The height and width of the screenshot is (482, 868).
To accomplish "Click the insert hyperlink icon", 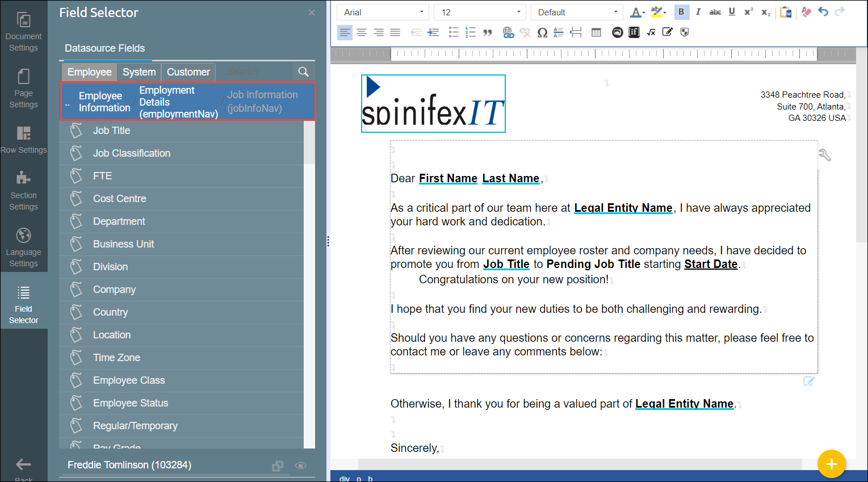I will click(x=508, y=33).
